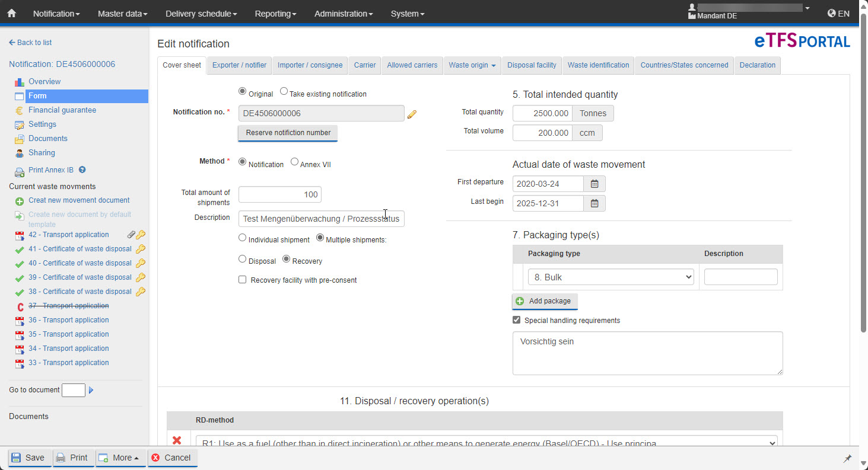Click the play arrow next to Go to document
868x470 pixels.
[x=91, y=390]
